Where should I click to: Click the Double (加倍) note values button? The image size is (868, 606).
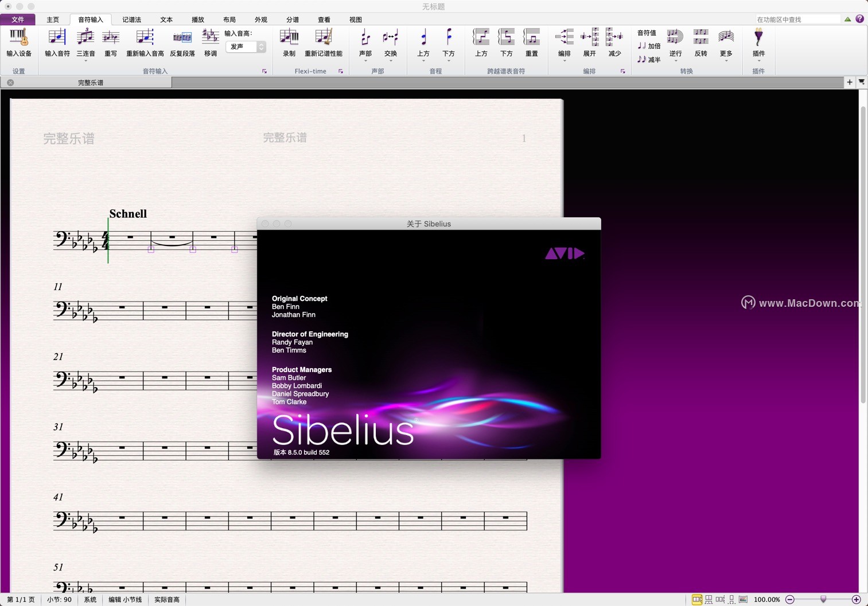click(x=649, y=46)
